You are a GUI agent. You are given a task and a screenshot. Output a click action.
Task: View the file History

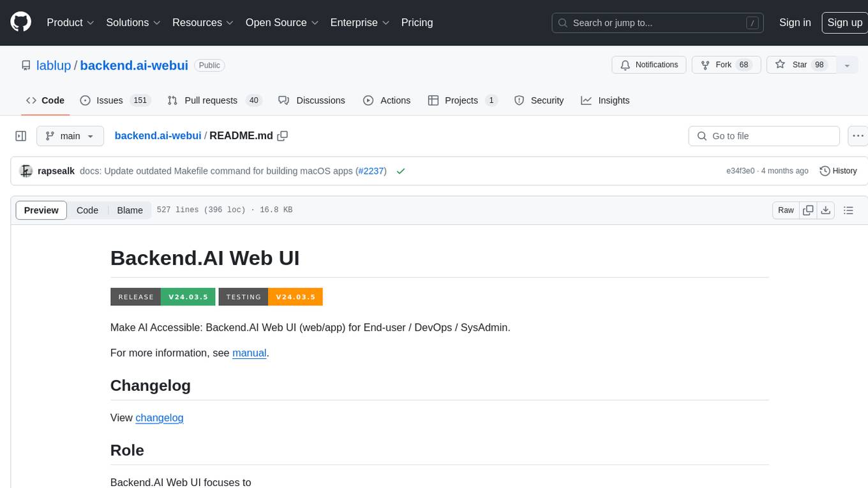(838, 171)
